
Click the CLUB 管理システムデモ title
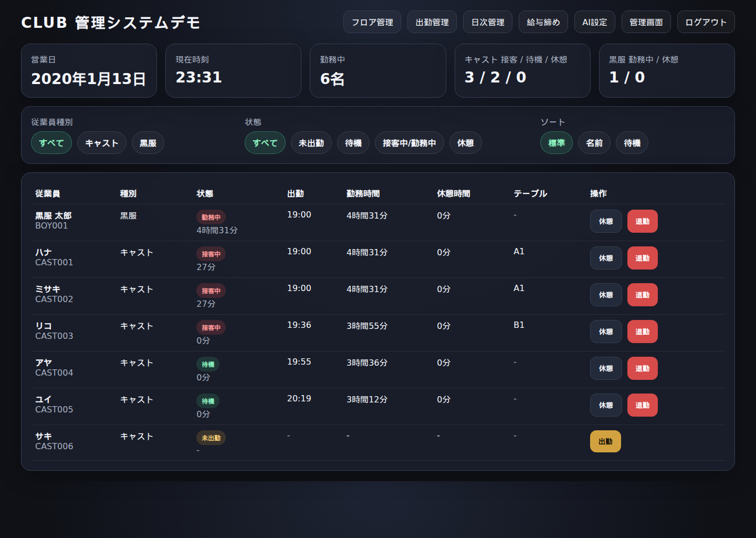[x=111, y=23]
